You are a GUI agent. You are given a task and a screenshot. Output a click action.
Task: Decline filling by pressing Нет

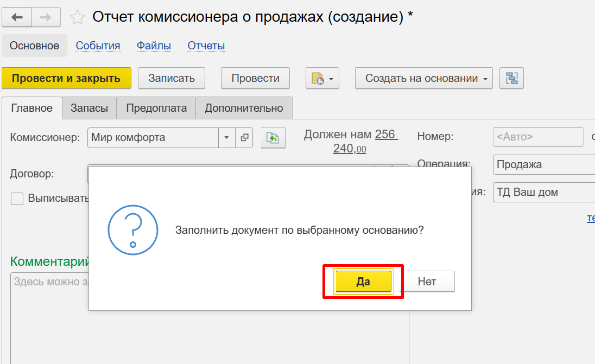[x=427, y=282]
